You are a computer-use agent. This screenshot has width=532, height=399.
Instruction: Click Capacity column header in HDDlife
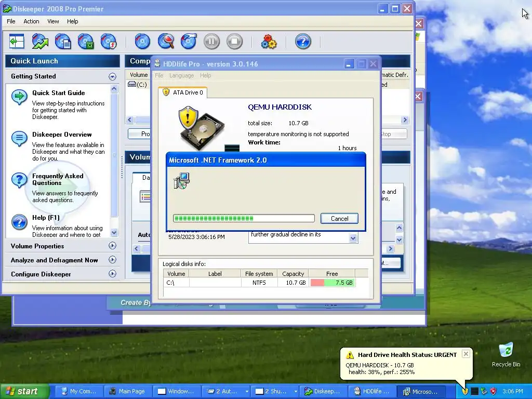click(293, 273)
